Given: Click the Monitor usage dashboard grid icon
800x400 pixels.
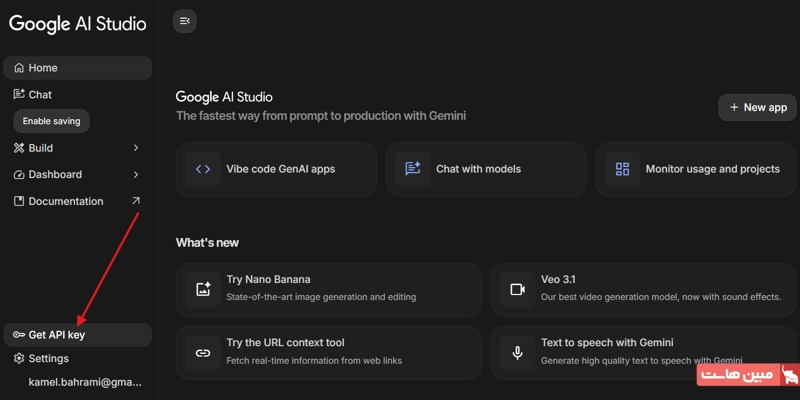Looking at the screenshot, I should pos(622,169).
